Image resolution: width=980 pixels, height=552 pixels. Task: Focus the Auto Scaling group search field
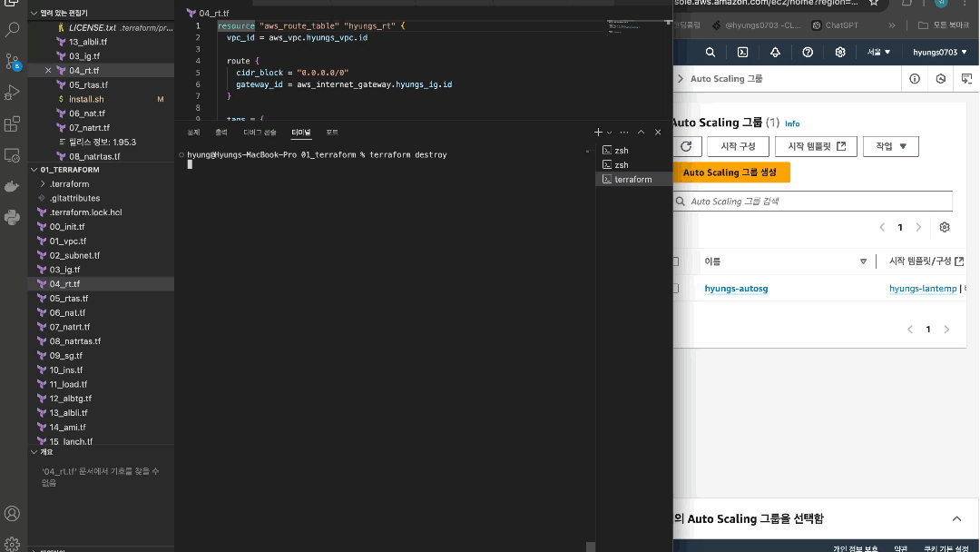point(813,202)
